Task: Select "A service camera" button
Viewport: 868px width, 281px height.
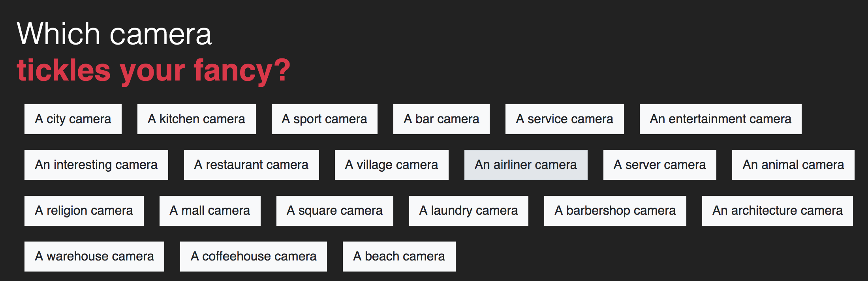Action: coord(564,119)
